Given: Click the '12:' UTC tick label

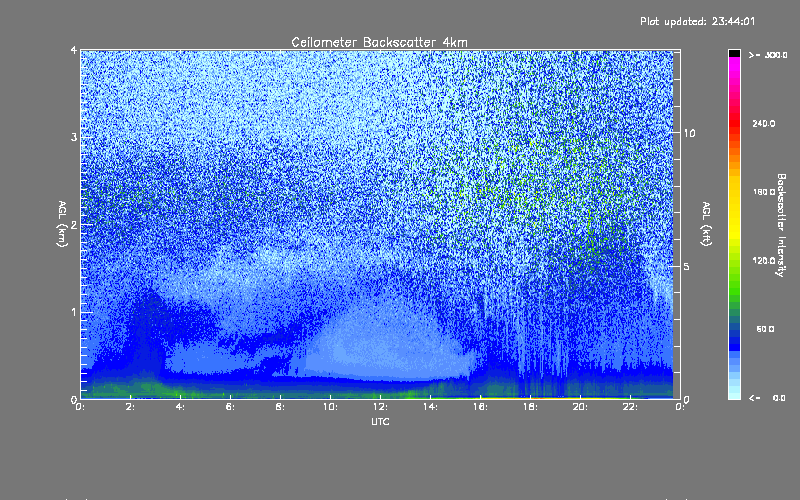Looking at the screenshot, I should point(380,407).
